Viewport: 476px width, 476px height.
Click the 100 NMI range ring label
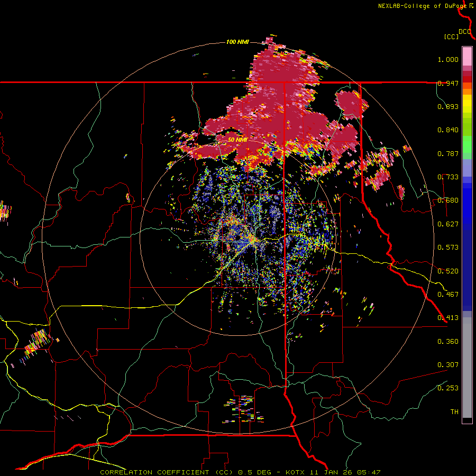(x=237, y=42)
